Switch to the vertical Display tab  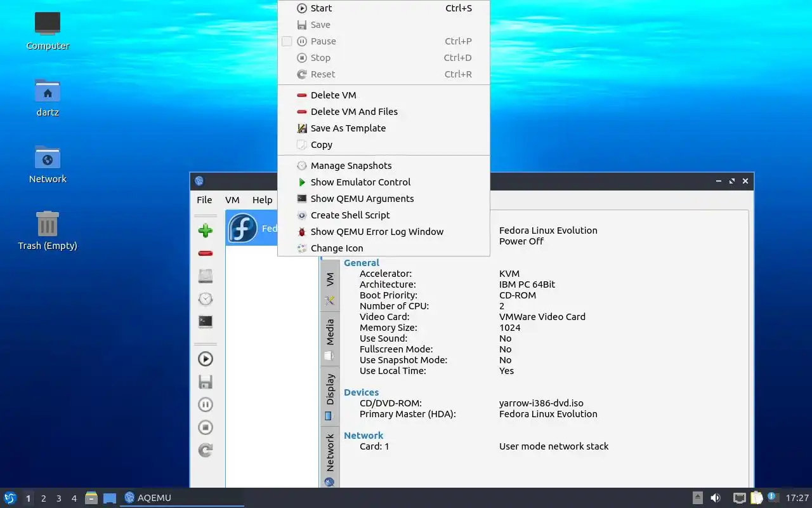coord(330,395)
